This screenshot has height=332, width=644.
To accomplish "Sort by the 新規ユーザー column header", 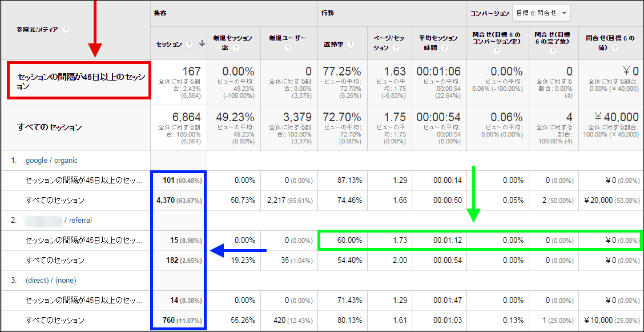I will 288,38.
